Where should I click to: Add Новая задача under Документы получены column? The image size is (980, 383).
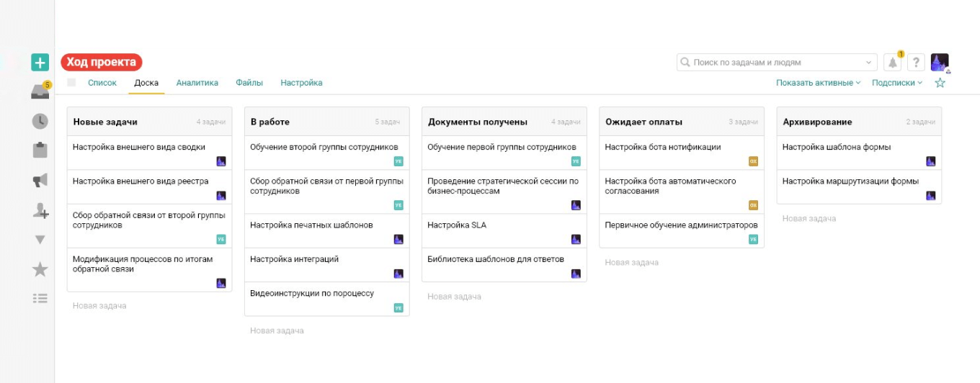[454, 297]
